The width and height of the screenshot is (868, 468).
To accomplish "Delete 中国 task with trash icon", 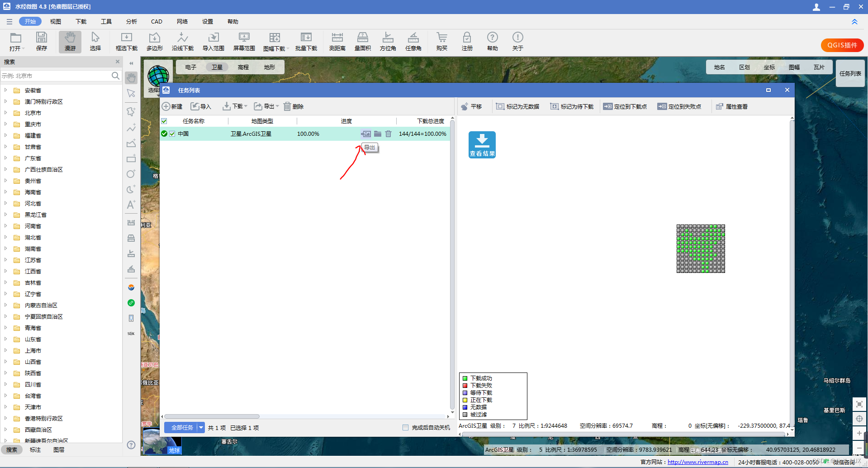I will [x=388, y=134].
